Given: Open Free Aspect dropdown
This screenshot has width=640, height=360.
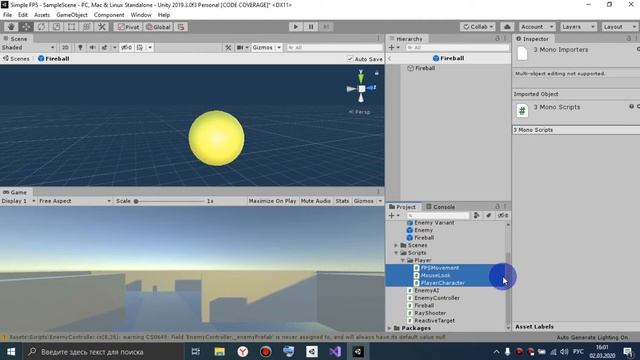Looking at the screenshot, I should [75, 201].
